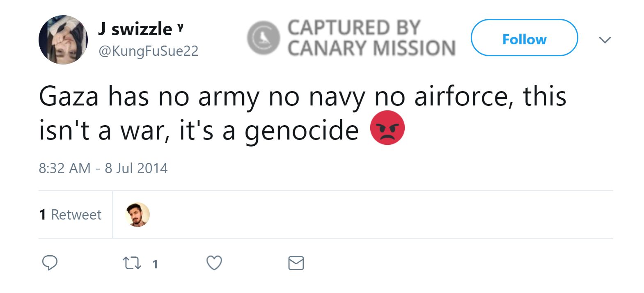Click the word Gaza in the tweet

tap(69, 97)
